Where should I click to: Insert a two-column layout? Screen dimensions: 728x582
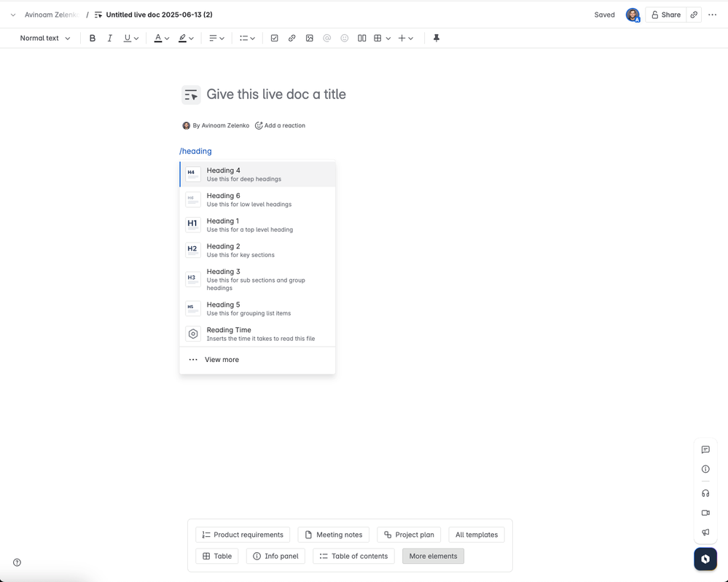coord(361,38)
